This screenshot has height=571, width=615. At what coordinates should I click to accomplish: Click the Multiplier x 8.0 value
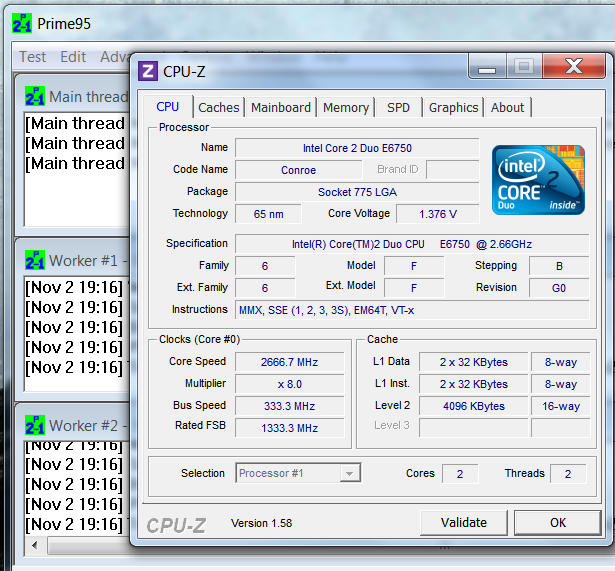coord(289,384)
